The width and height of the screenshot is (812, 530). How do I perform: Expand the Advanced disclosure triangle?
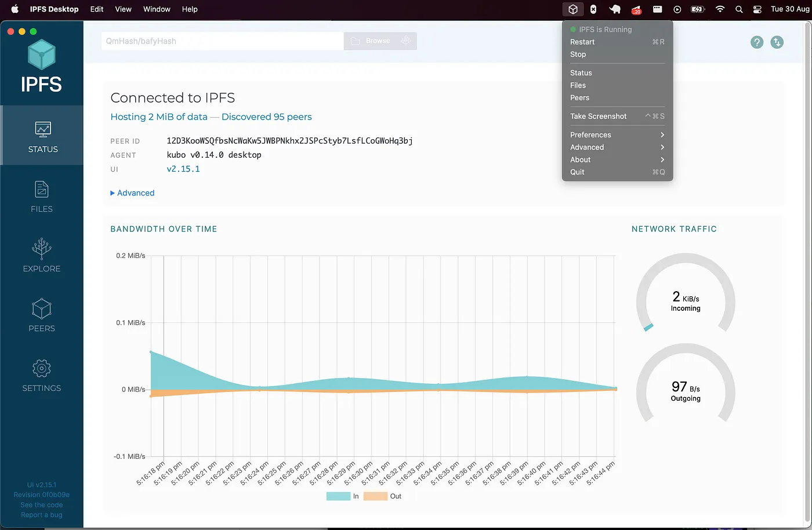coord(113,193)
